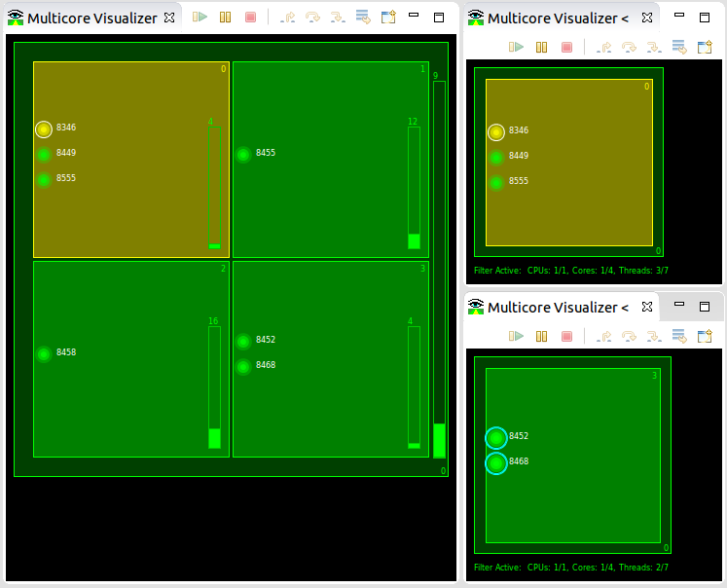Select thread 8449 in top-right visualizer
The image size is (727, 588).
tap(496, 158)
